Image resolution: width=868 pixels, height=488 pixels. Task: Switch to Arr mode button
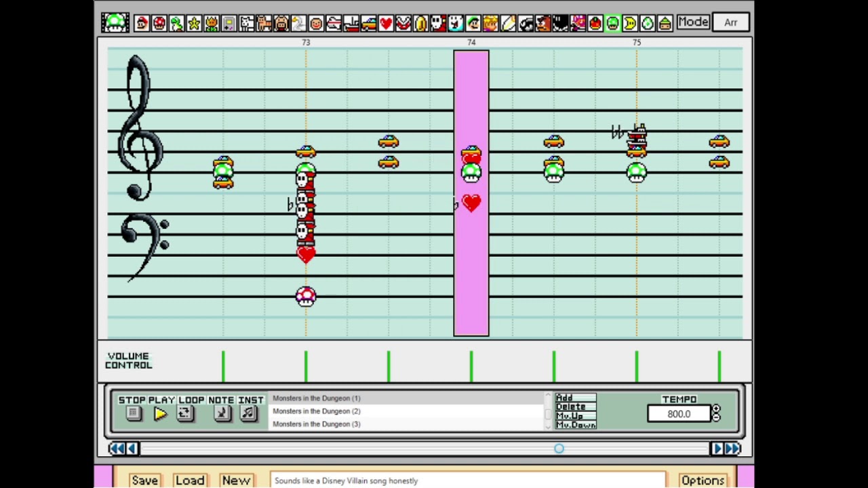pyautogui.click(x=730, y=22)
